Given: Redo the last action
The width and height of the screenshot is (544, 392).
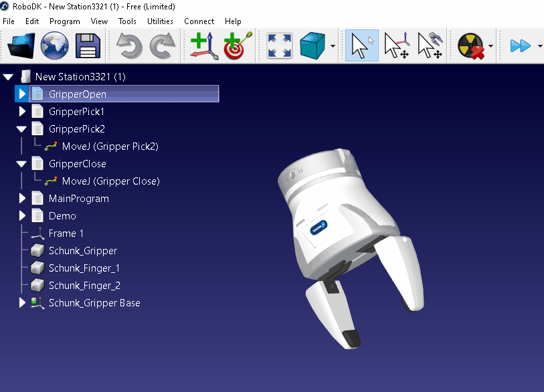Looking at the screenshot, I should 163,45.
